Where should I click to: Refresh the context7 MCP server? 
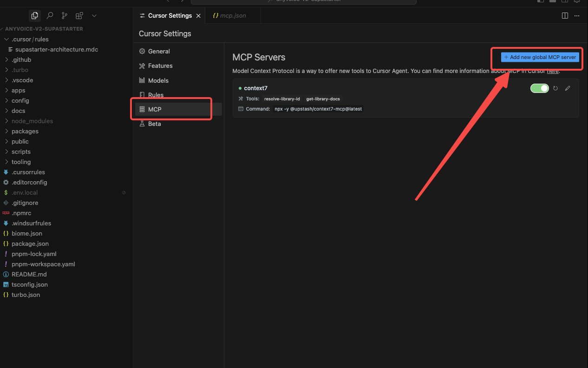555,88
